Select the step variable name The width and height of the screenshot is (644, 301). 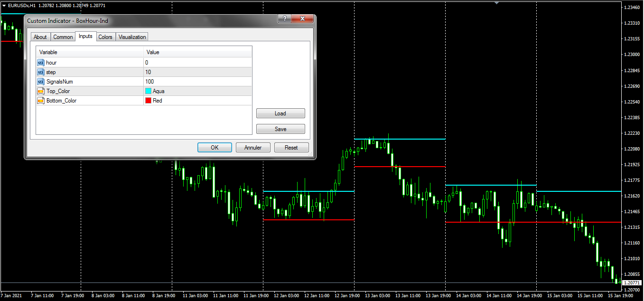point(51,72)
